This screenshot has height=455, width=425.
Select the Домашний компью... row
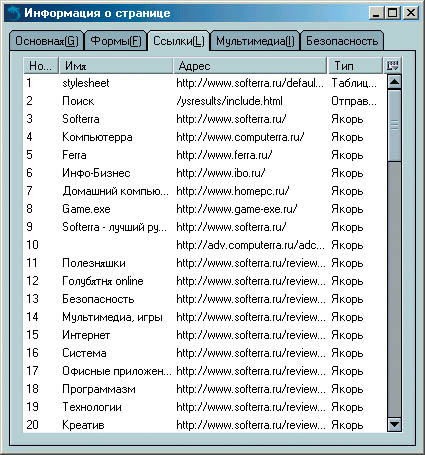click(x=205, y=191)
